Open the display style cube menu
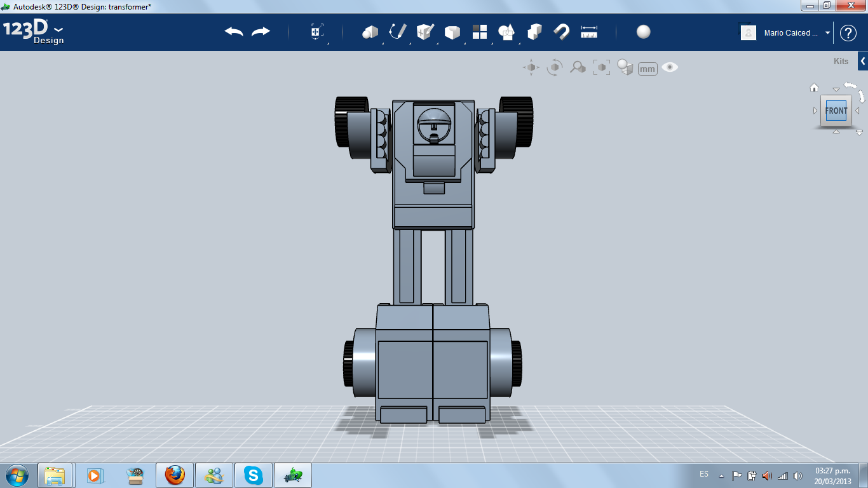Screen dimensions: 868x488 (x=625, y=67)
